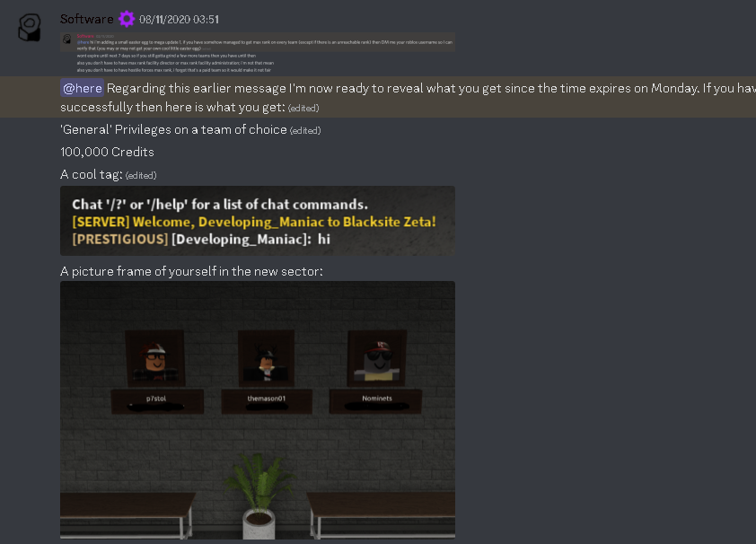Click the Software username
The height and width of the screenshot is (544, 756).
pyautogui.click(x=87, y=19)
